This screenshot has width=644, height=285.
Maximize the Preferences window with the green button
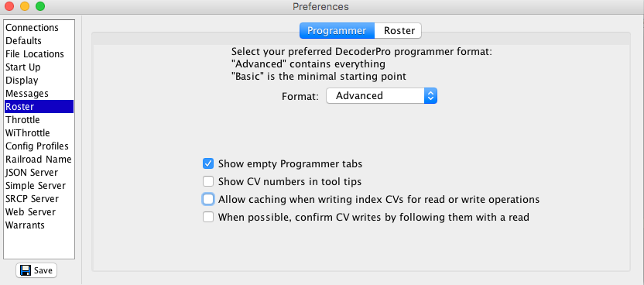coord(39,6)
